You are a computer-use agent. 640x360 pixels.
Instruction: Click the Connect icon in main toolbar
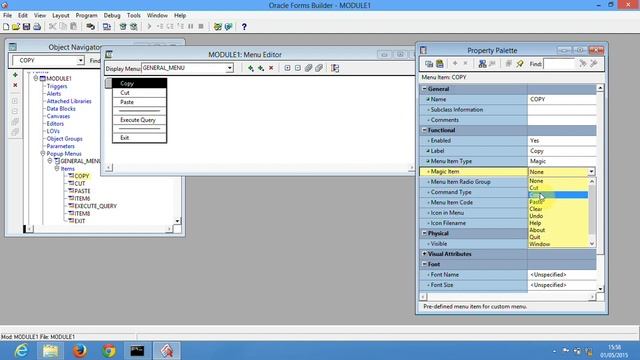click(x=90, y=27)
